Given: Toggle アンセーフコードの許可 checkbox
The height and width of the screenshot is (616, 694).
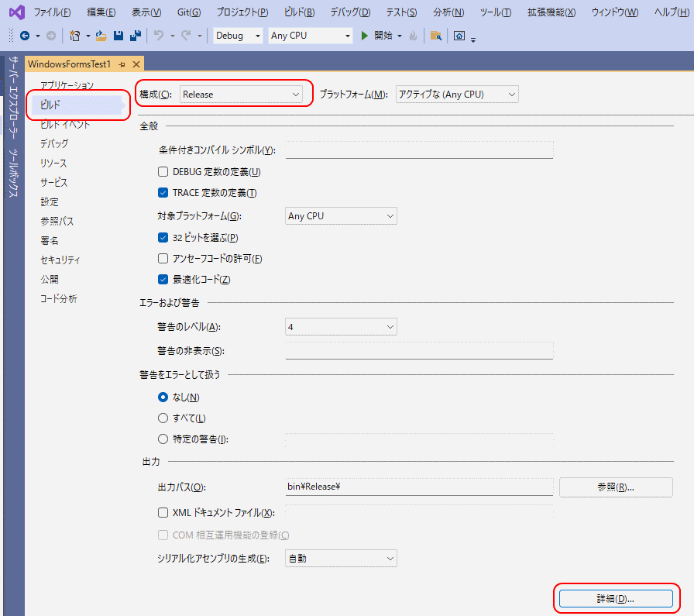Looking at the screenshot, I should pos(163,258).
